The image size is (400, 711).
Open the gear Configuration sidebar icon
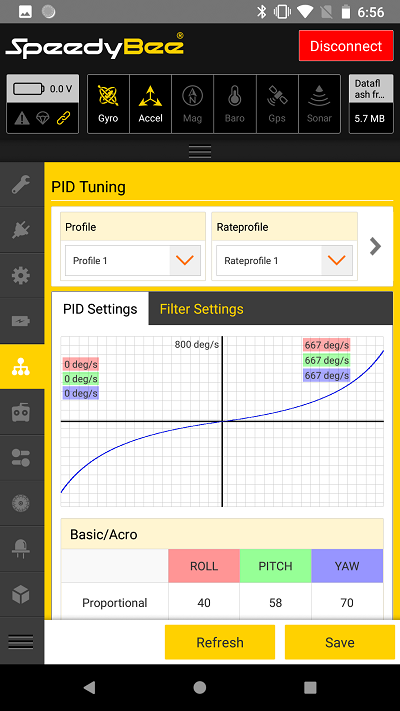point(21,275)
